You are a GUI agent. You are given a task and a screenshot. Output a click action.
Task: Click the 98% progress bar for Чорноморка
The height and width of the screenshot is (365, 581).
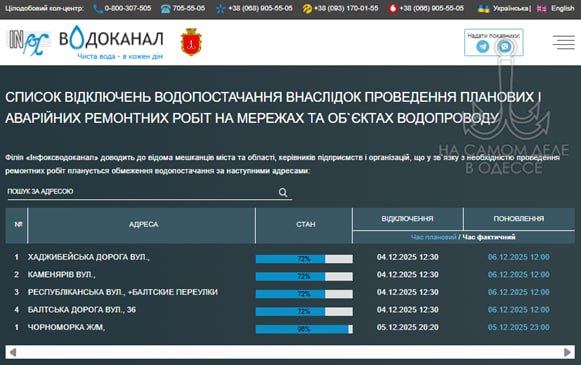pos(304,329)
